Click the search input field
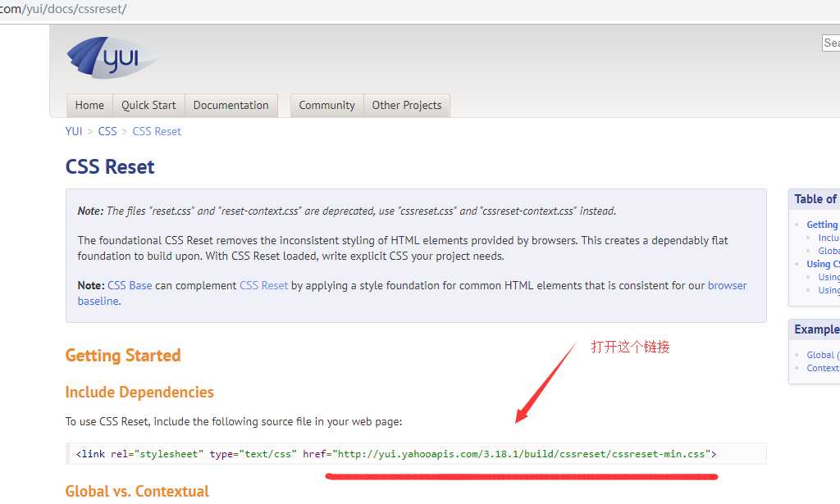The height and width of the screenshot is (504, 840). 831,43
